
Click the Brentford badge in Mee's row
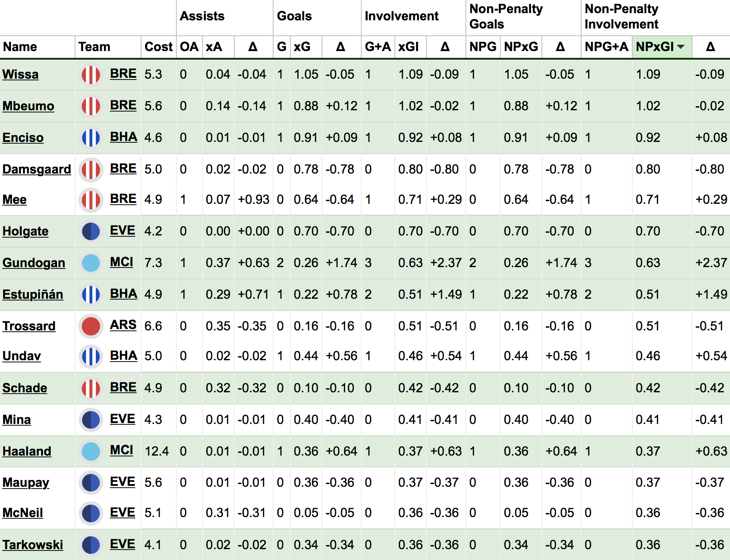click(91, 200)
